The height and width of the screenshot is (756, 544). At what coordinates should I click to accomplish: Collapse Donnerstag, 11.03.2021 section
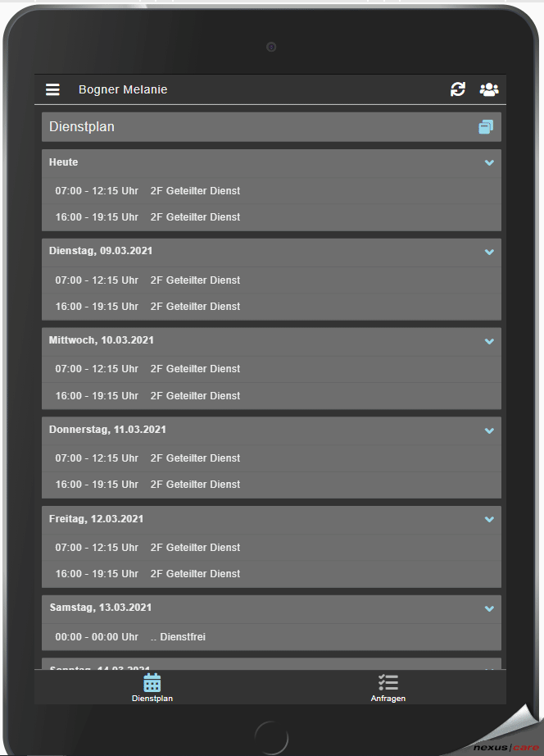(x=489, y=430)
